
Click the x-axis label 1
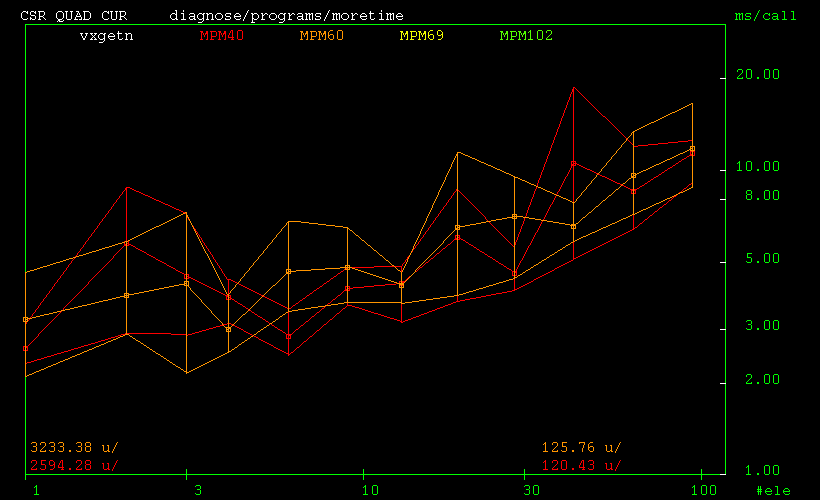pyautogui.click(x=36, y=491)
